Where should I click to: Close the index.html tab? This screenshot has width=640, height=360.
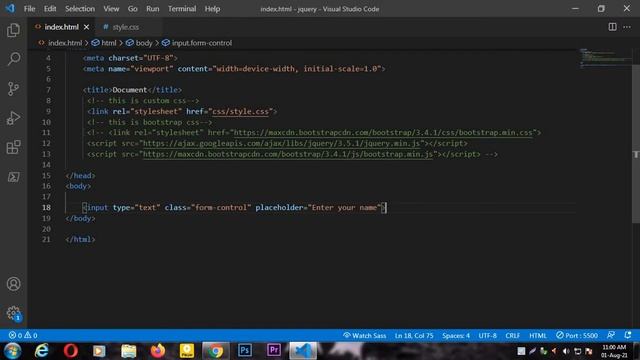tap(86, 27)
